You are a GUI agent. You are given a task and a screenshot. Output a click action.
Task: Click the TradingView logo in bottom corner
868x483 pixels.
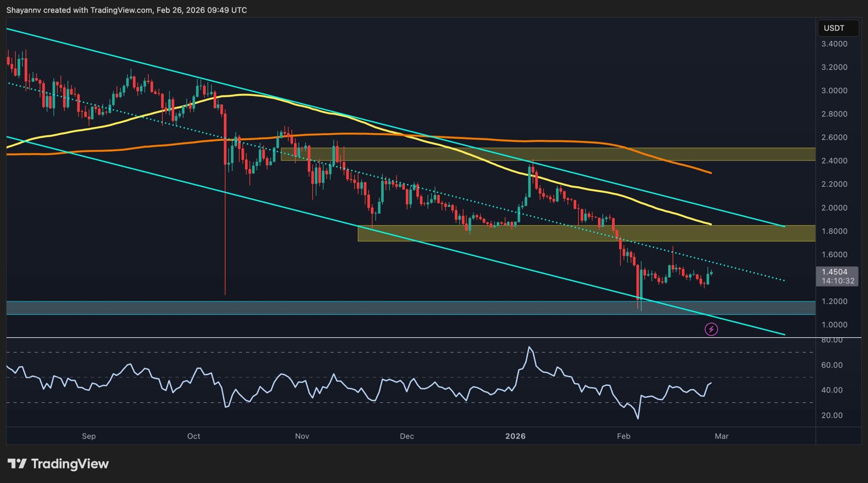pos(58,464)
